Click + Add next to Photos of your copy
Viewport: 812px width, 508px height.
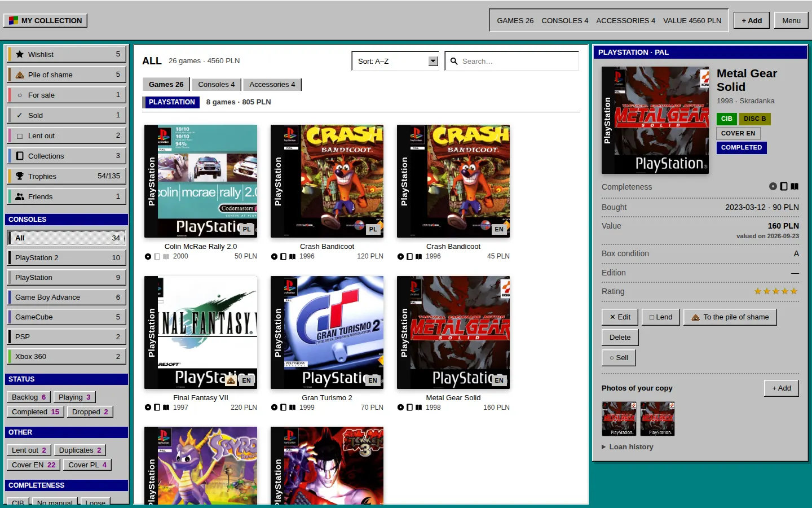[x=782, y=388]
